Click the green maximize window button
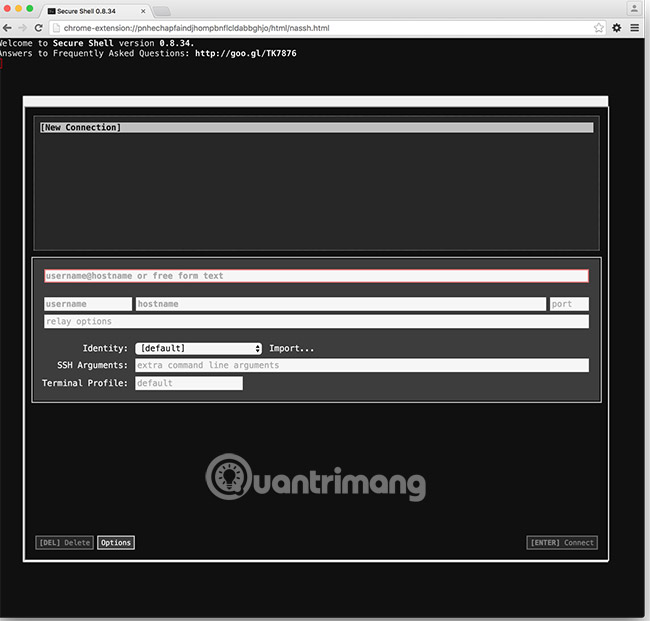Screen dimensions: 650x621 [30, 8]
